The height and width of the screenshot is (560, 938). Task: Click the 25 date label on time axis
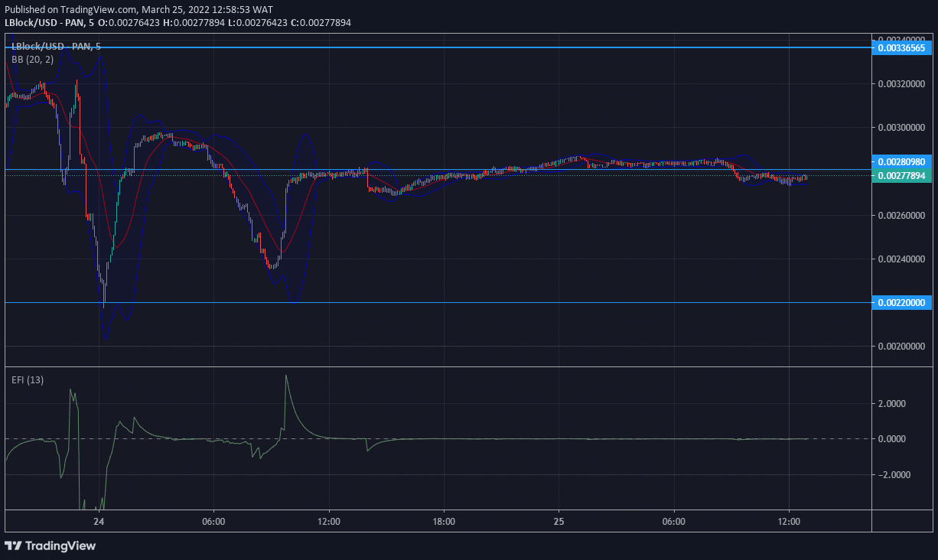pyautogui.click(x=559, y=522)
